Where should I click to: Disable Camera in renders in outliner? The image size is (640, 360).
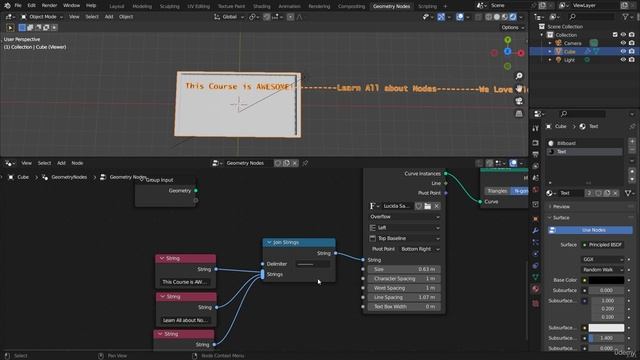coord(631,43)
